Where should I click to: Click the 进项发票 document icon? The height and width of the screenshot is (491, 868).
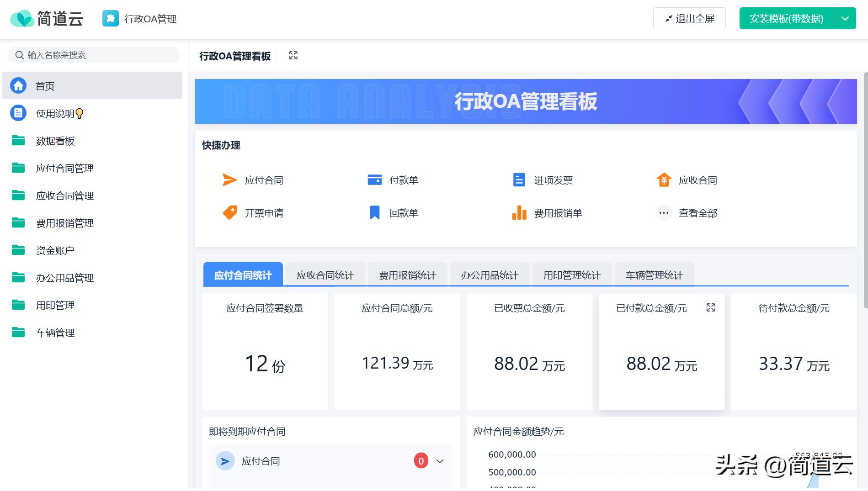519,180
